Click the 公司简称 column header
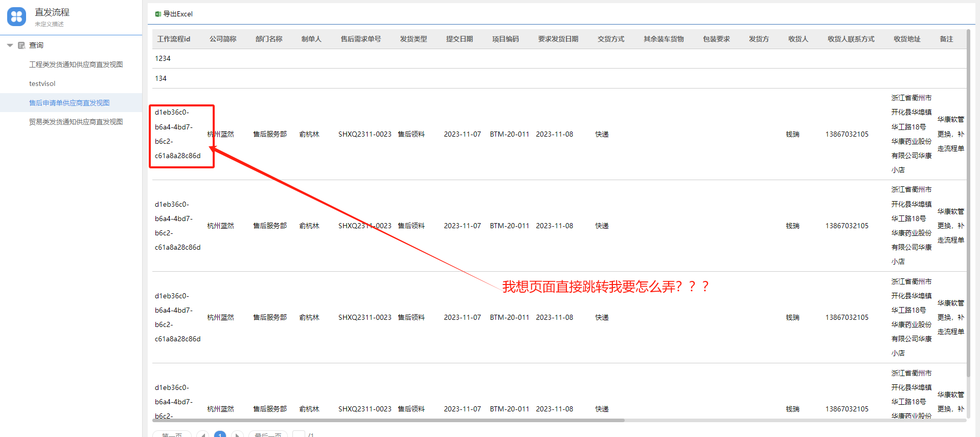The image size is (980, 437). point(223,39)
